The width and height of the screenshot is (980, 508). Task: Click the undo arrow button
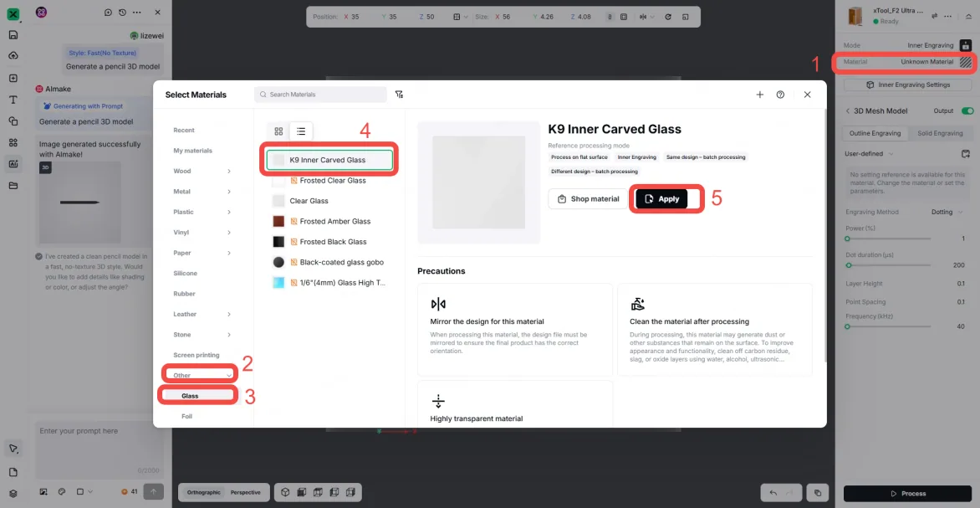point(773,492)
